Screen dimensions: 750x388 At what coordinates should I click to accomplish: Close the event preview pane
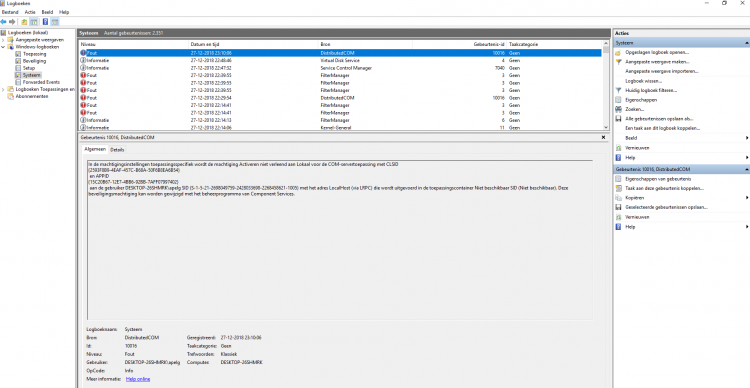pos(604,137)
